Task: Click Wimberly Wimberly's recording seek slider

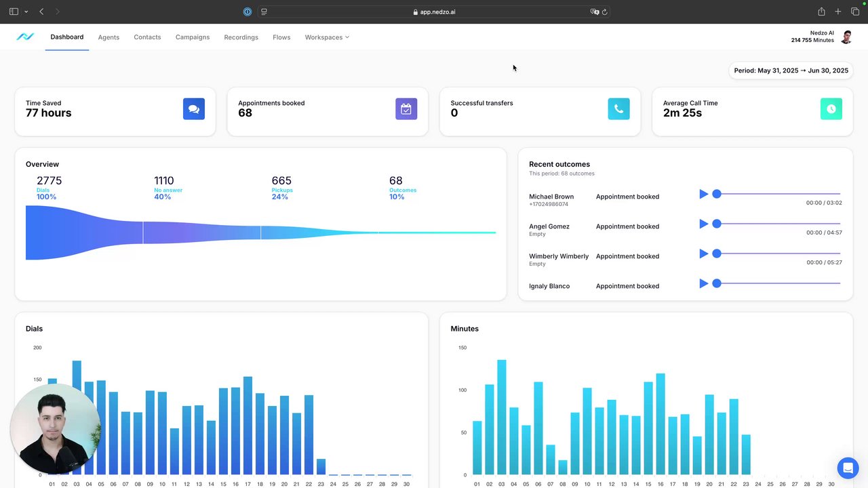Action: coord(776,253)
